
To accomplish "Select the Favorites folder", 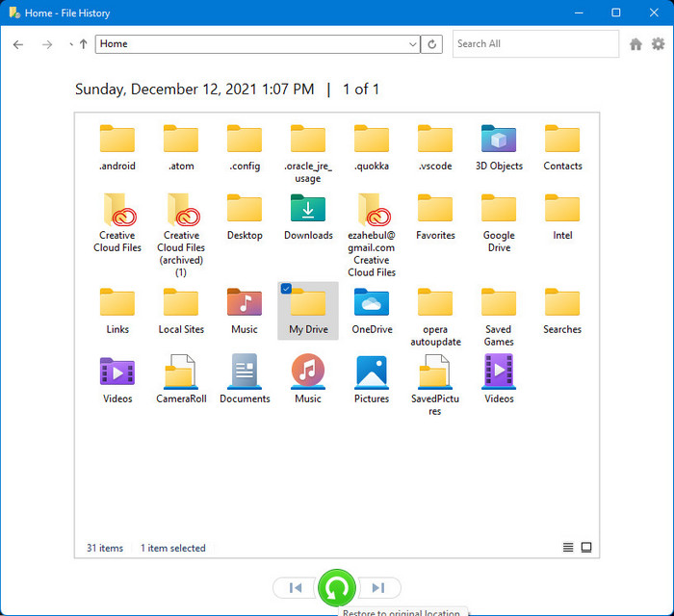I will (435, 218).
